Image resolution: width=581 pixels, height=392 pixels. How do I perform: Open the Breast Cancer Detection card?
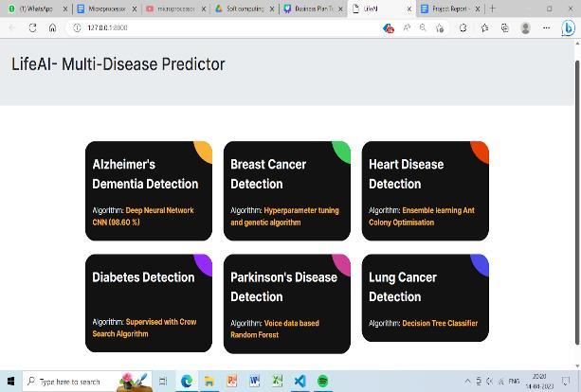point(287,190)
